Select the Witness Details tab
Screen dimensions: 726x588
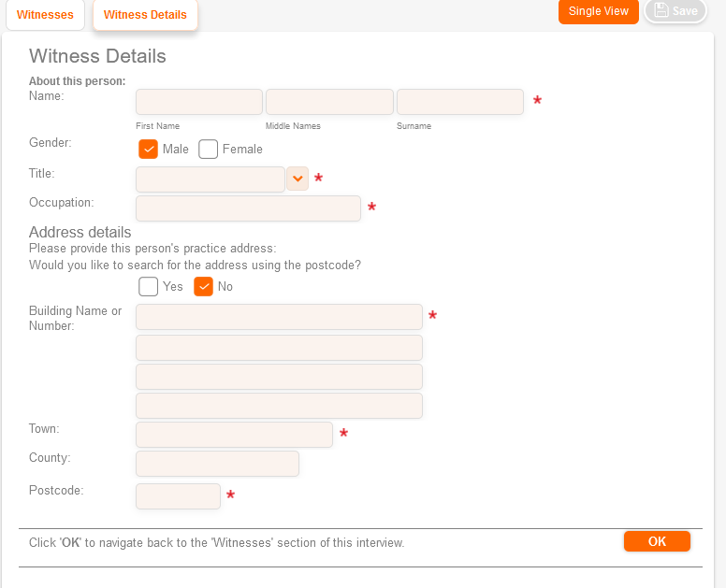(145, 15)
